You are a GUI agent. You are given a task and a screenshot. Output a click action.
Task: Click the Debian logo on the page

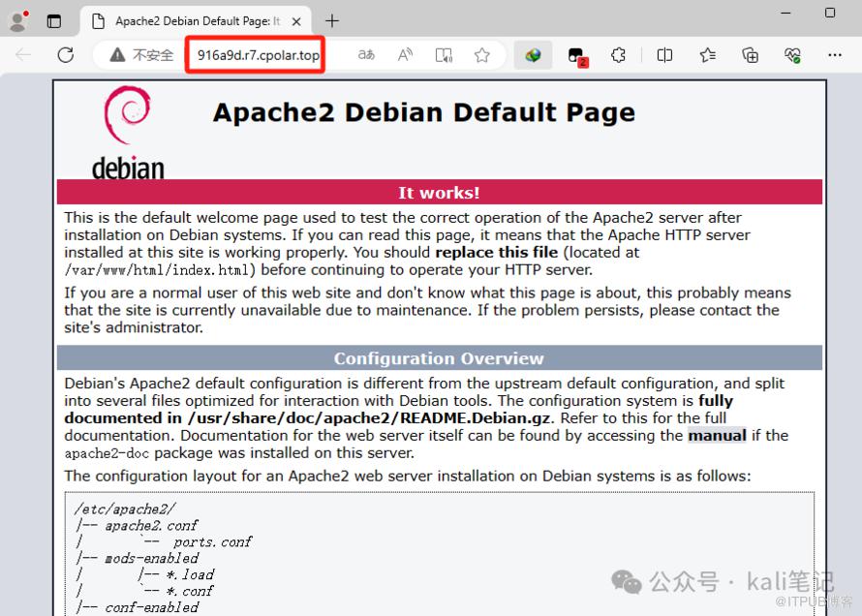[x=128, y=133]
